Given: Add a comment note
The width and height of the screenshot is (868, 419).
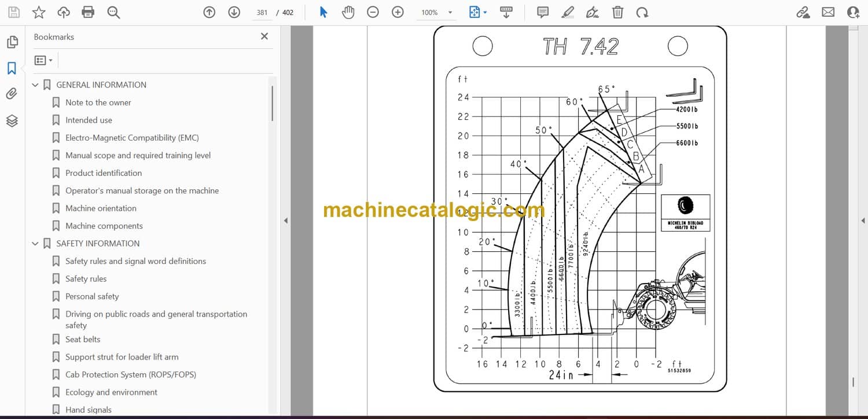Looking at the screenshot, I should pyautogui.click(x=543, y=12).
